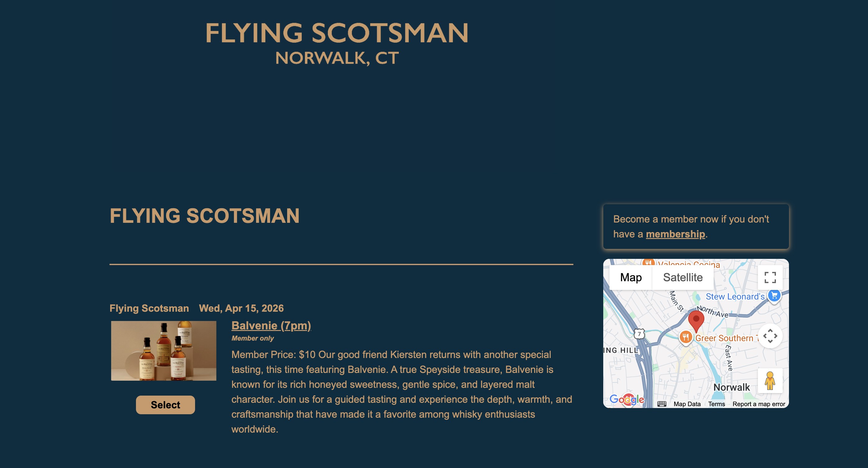Click the Google logo on the map
Screen dimensions: 868x468
[626, 400]
